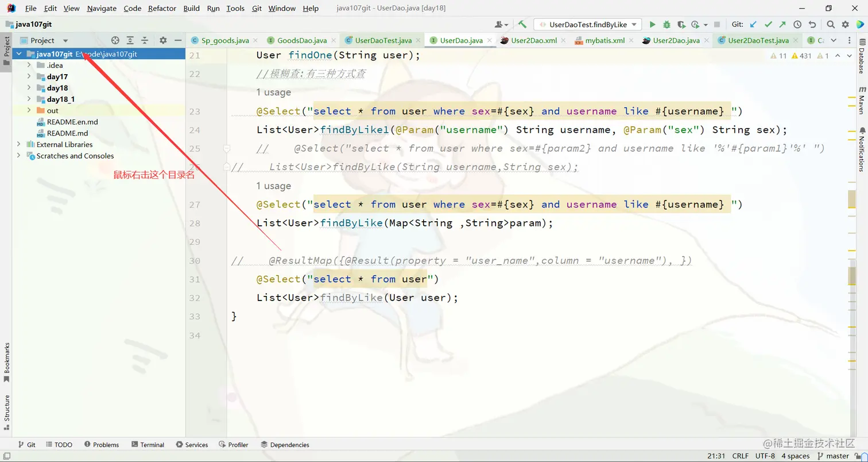Open the TODO tool window
The height and width of the screenshot is (462, 868).
[x=59, y=445]
